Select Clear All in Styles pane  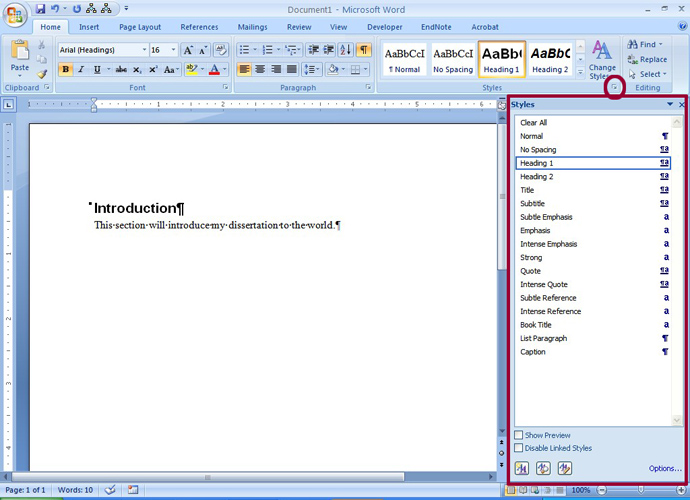point(593,122)
